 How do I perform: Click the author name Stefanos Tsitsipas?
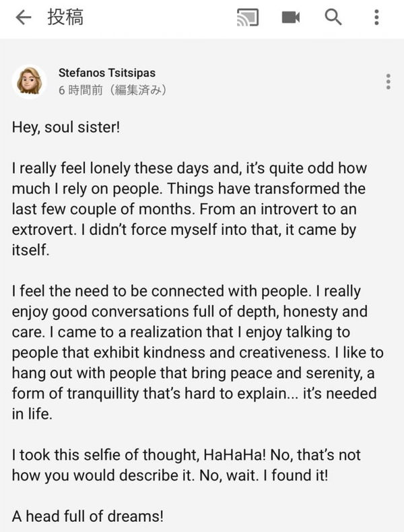107,73
